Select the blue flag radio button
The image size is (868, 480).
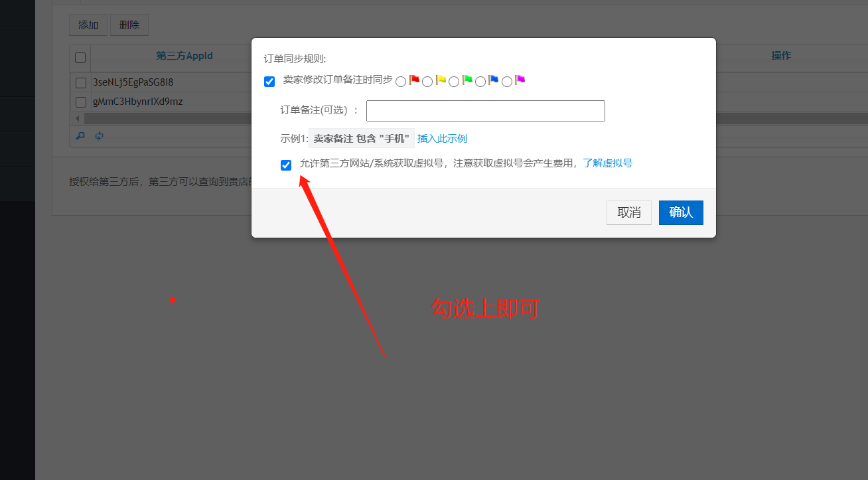(480, 82)
